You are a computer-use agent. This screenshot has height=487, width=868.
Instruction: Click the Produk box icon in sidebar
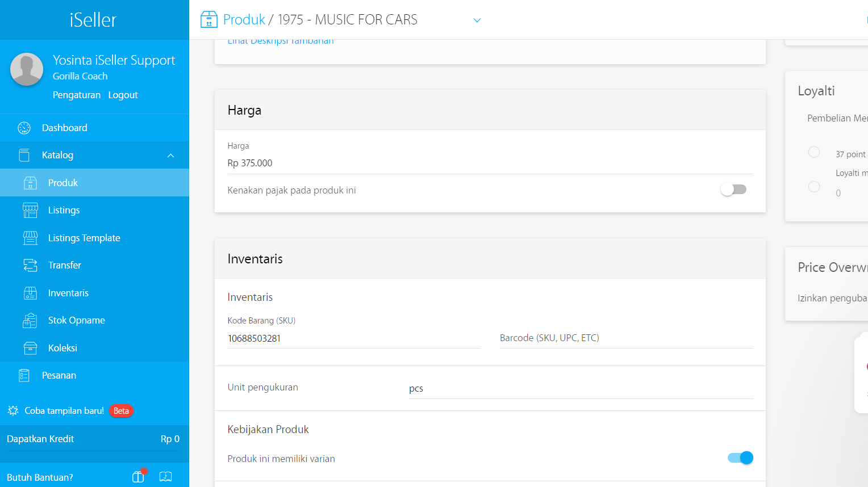(30, 183)
